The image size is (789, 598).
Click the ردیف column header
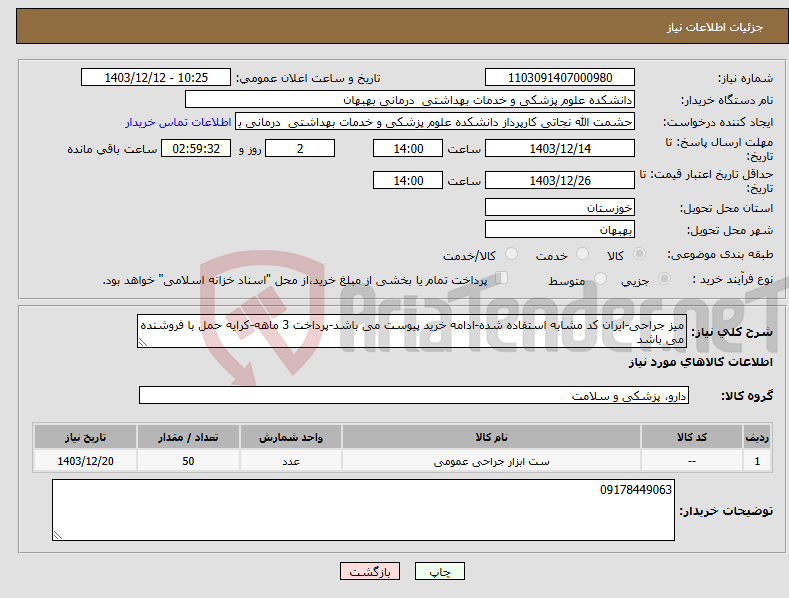pos(757,437)
